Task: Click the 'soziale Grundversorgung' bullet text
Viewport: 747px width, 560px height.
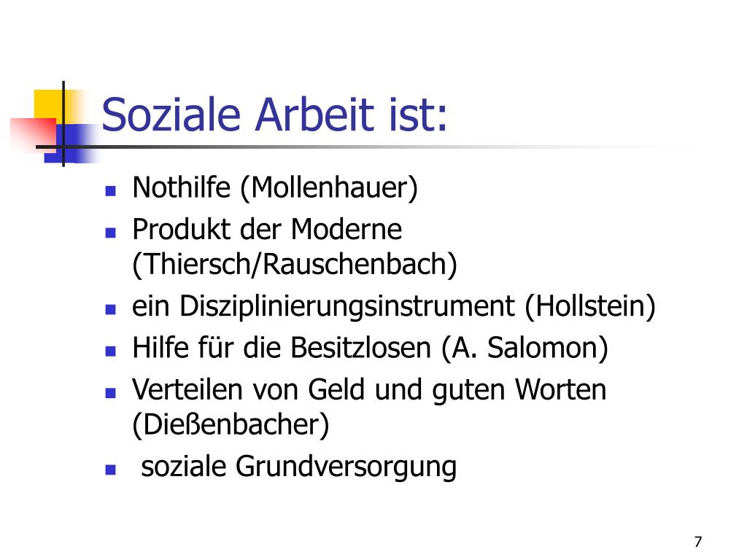Action: click(x=298, y=466)
